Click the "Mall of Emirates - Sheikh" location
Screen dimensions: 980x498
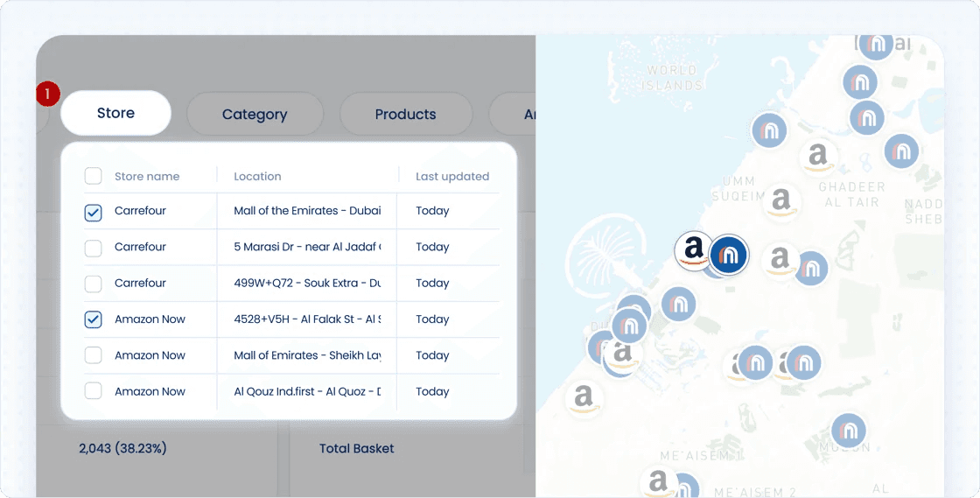coord(307,355)
